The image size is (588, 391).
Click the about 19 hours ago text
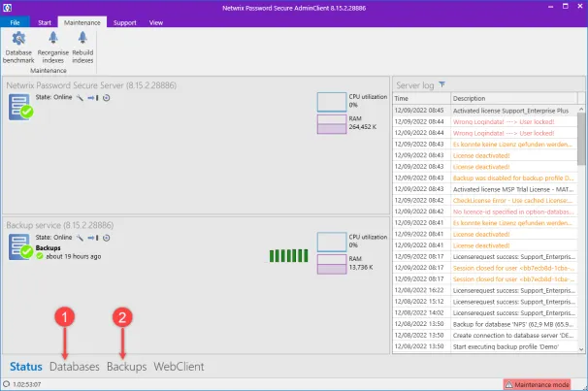73,256
